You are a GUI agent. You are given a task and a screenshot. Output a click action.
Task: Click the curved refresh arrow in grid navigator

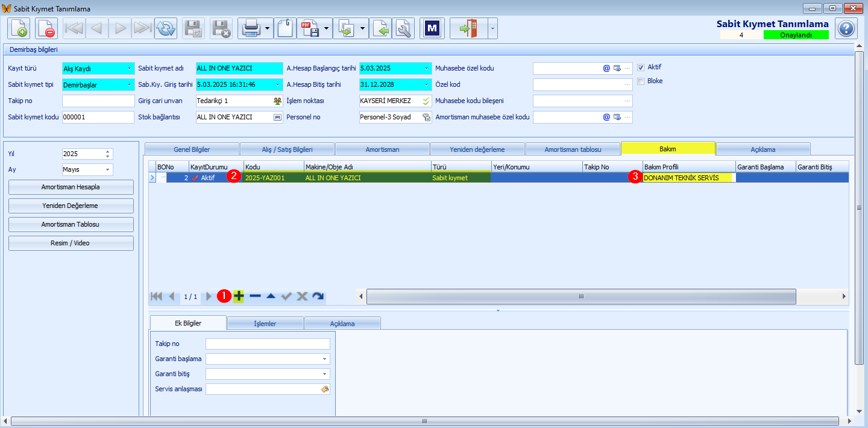(318, 296)
